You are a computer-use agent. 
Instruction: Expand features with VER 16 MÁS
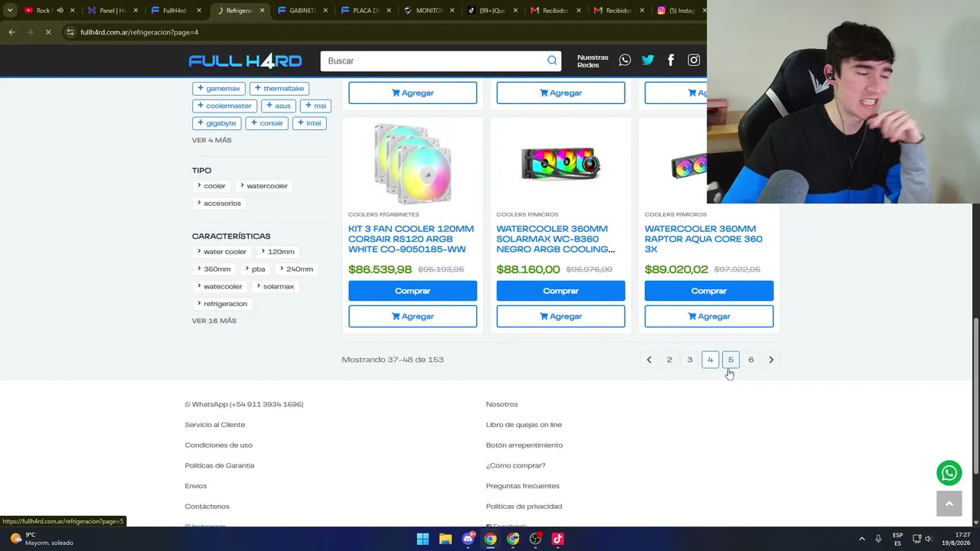click(x=214, y=321)
